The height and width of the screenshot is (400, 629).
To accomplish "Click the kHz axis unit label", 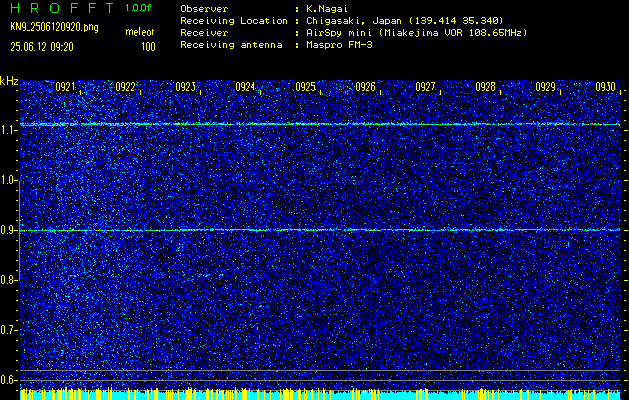I will coord(9,81).
